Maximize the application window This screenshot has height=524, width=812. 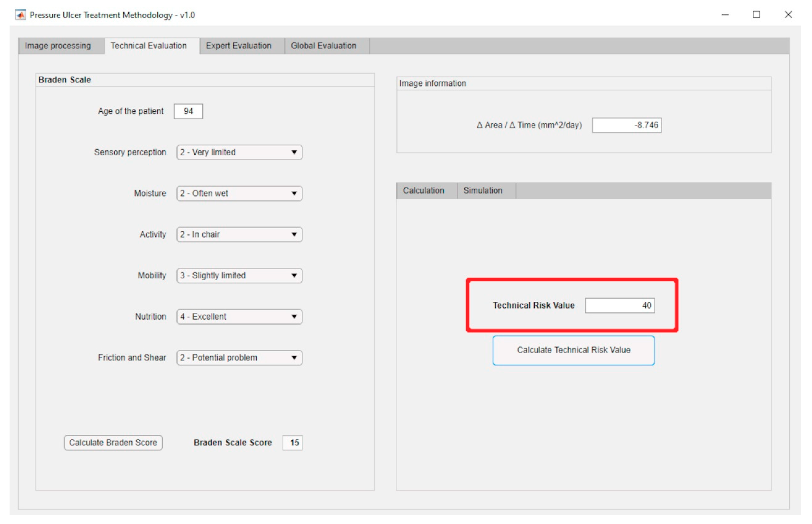[757, 15]
